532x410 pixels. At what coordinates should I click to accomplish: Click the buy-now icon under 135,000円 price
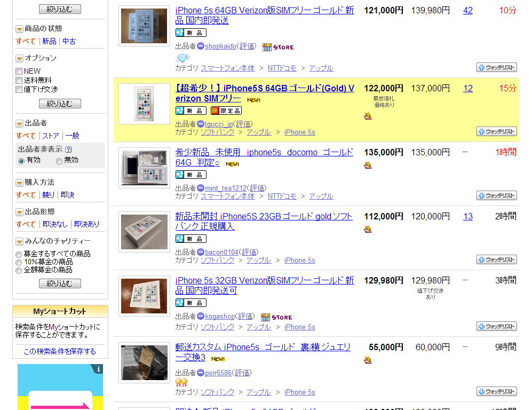coord(368,165)
